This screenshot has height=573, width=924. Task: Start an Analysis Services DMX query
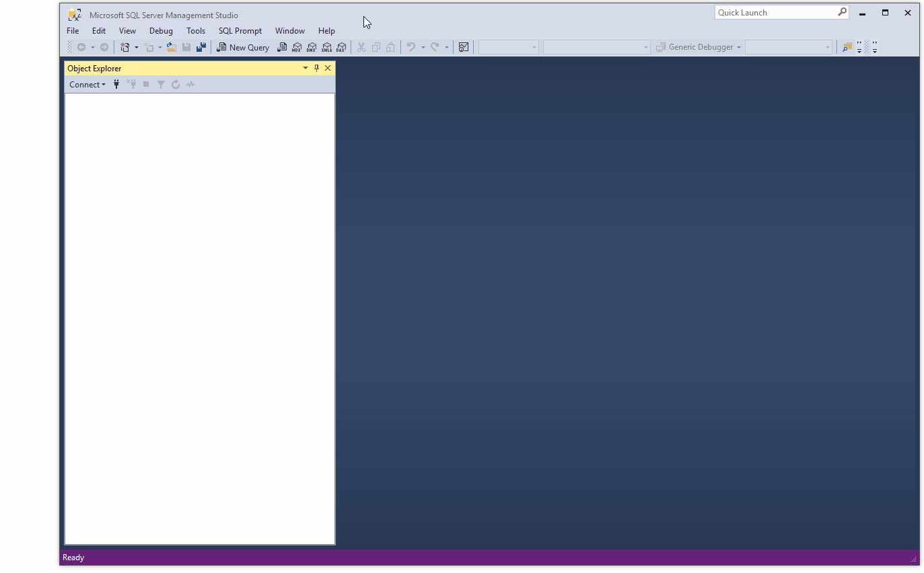point(312,47)
